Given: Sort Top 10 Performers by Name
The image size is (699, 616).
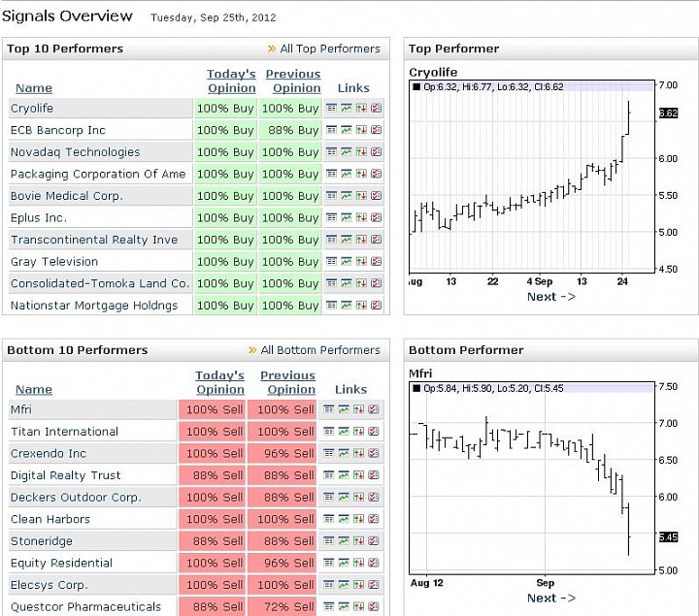Looking at the screenshot, I should [34, 88].
